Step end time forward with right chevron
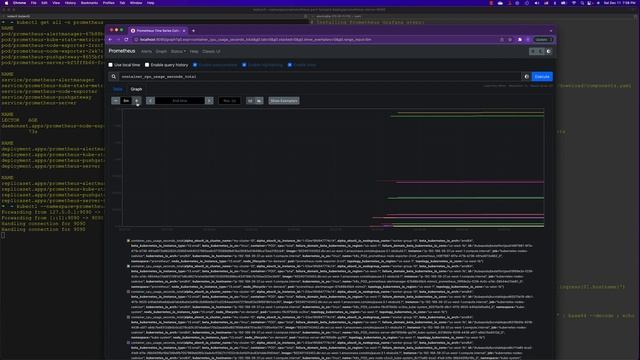Image resolution: width=640 pixels, height=360 pixels. pos(209,101)
